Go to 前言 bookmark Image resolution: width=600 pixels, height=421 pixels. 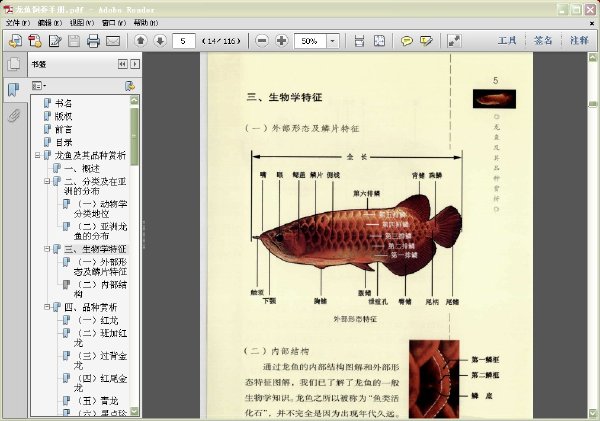pos(64,129)
